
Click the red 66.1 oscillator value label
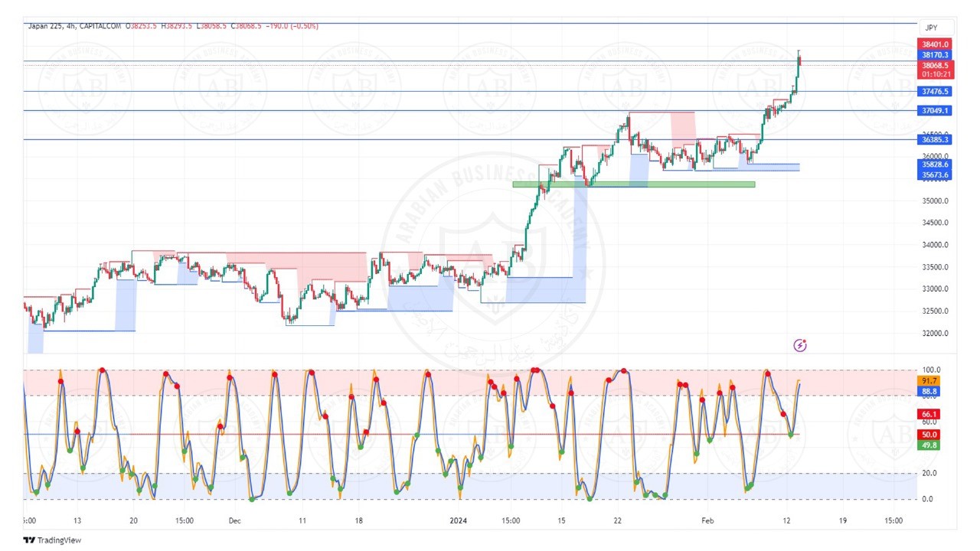point(929,414)
